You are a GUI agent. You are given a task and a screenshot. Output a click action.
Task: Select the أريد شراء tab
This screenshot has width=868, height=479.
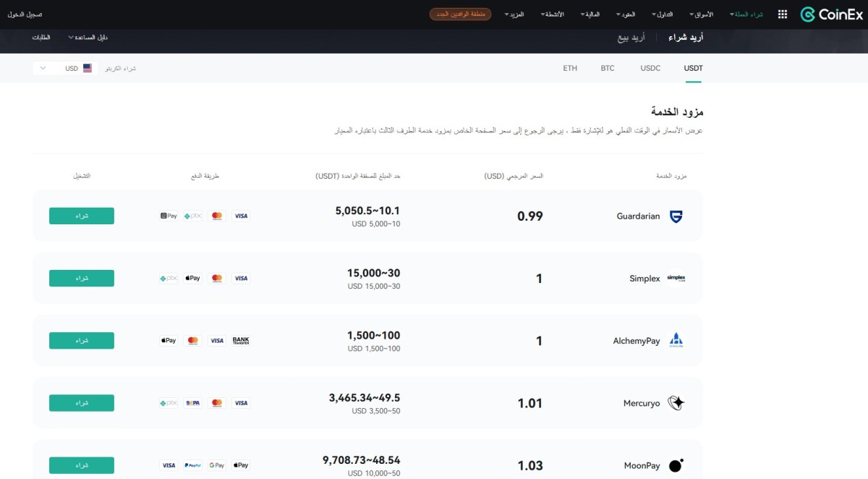click(x=686, y=37)
